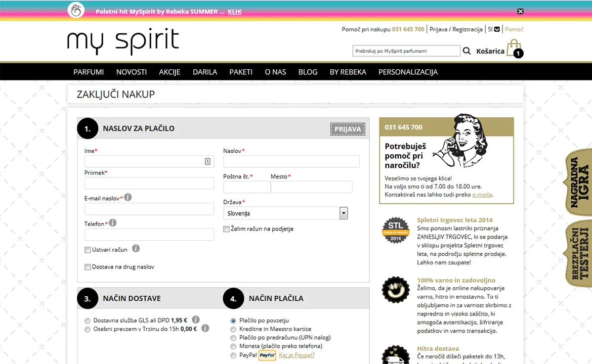Check the Ustvari račun checkbox
The image size is (592, 364).
tap(88, 250)
